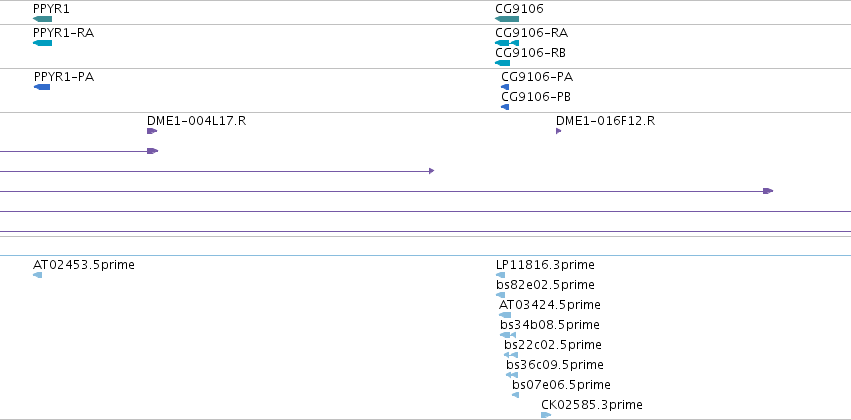The width and height of the screenshot is (851, 420).
Task: Select DME1-004L17.R arrow glyph
Action: pos(152,131)
